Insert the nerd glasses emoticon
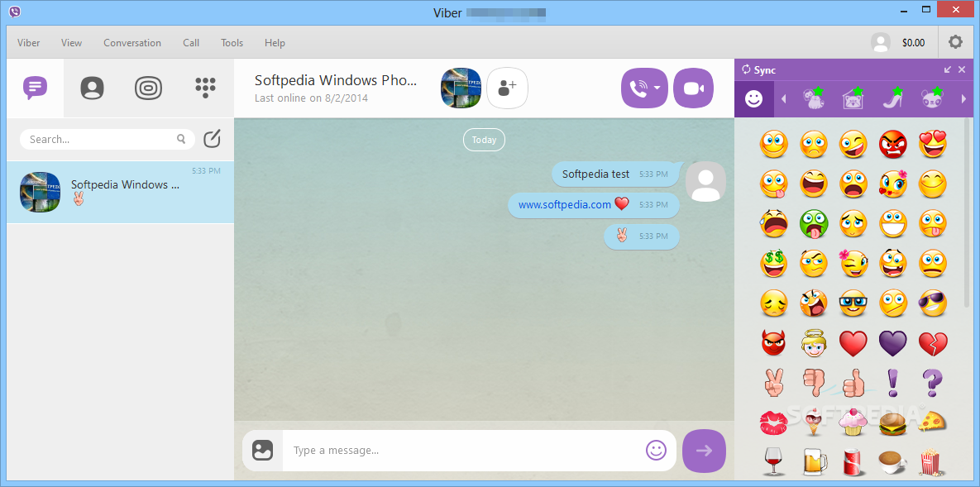The width and height of the screenshot is (980, 487). point(853,303)
